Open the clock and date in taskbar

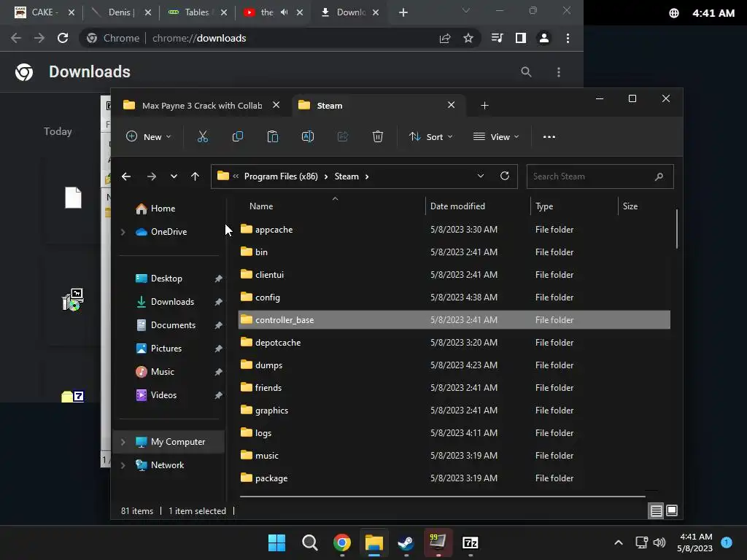(x=695, y=542)
